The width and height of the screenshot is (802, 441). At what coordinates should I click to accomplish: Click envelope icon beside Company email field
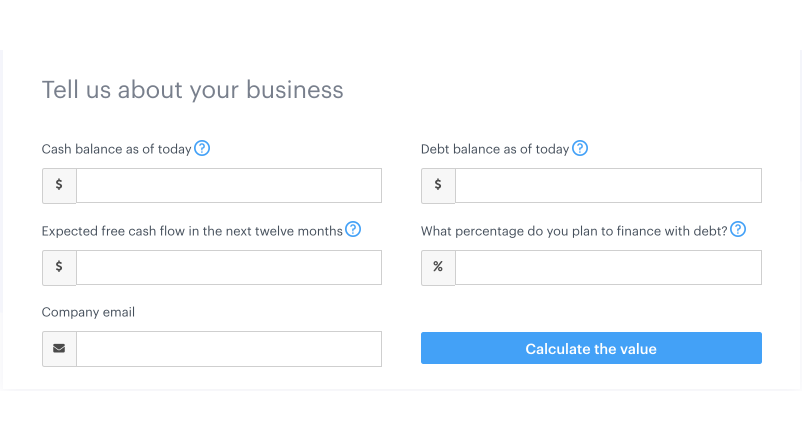59,349
